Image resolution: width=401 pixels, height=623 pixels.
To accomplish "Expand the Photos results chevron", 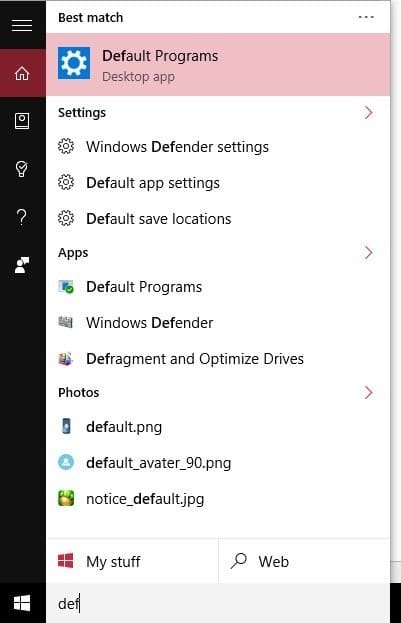I will click(x=368, y=393).
